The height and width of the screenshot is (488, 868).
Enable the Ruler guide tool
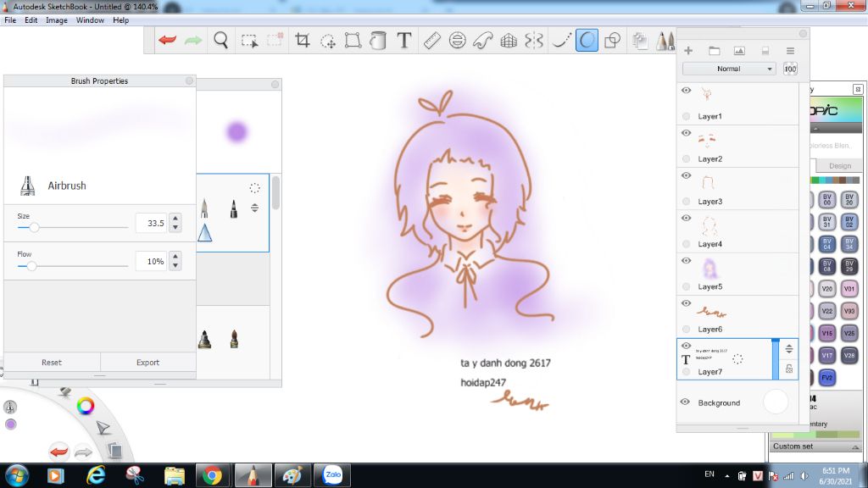click(x=431, y=41)
